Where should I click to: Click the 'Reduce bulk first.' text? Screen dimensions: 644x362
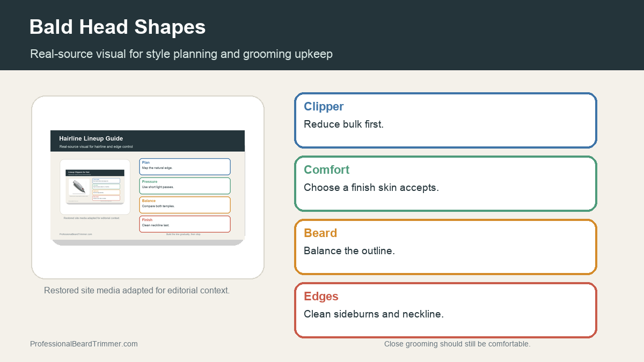(x=343, y=124)
